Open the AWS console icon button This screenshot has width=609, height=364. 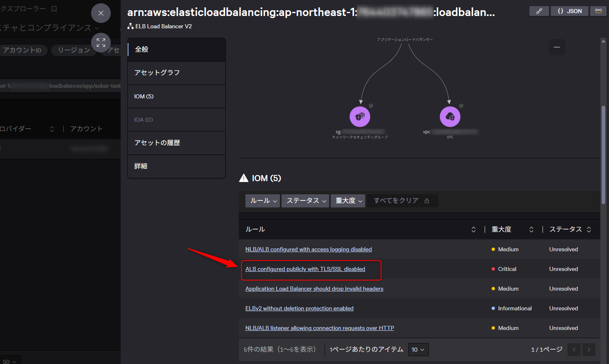pyautogui.click(x=598, y=11)
